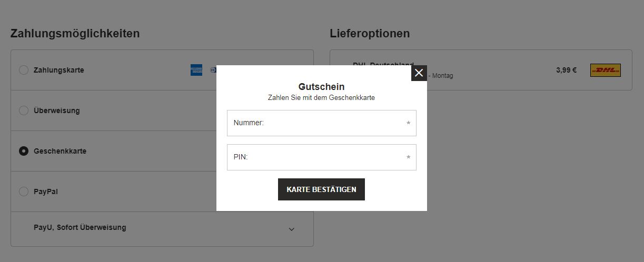Click the American Express card icon

[196, 70]
